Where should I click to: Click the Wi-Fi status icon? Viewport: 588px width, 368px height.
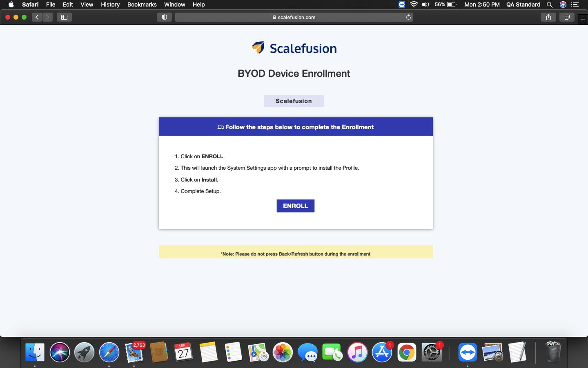414,4
